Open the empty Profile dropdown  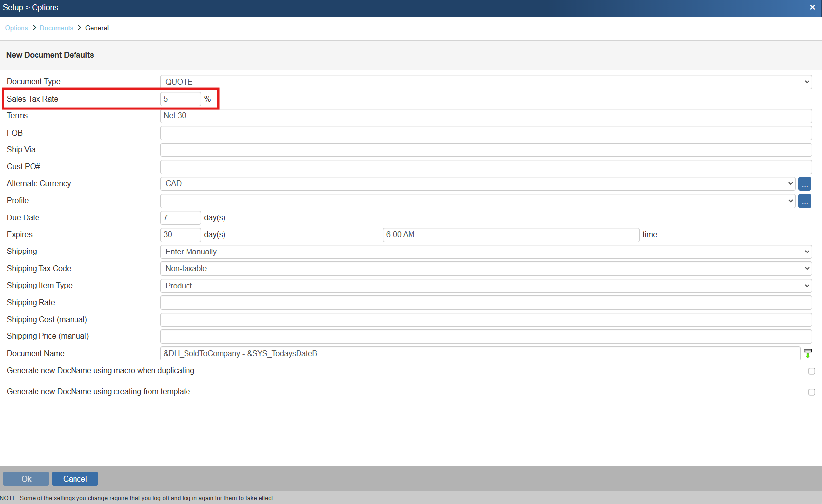pos(477,201)
